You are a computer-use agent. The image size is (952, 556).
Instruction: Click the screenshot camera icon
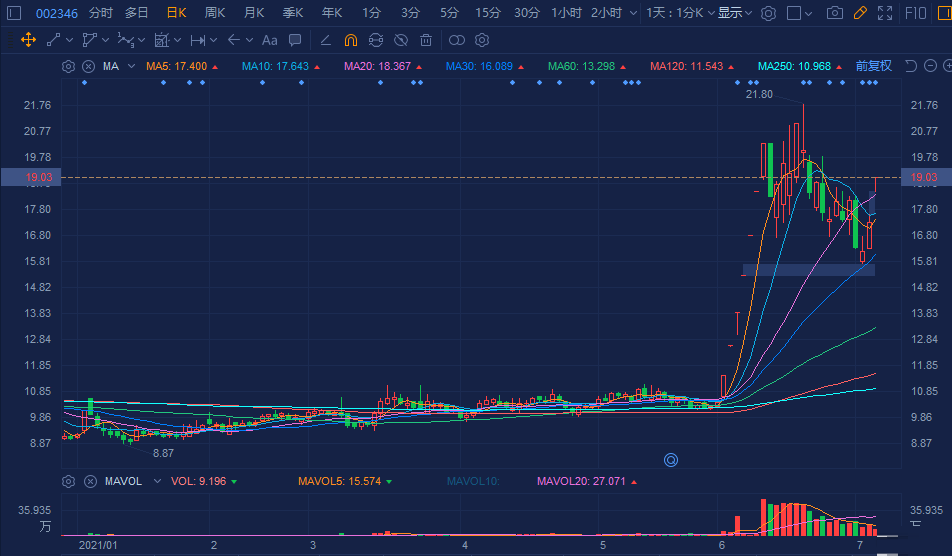coord(834,13)
